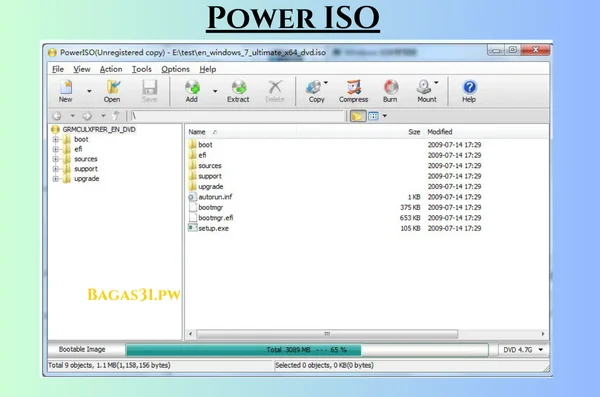Select the upgrade folder in tree
Screen dimensions: 600x397
tap(86, 179)
